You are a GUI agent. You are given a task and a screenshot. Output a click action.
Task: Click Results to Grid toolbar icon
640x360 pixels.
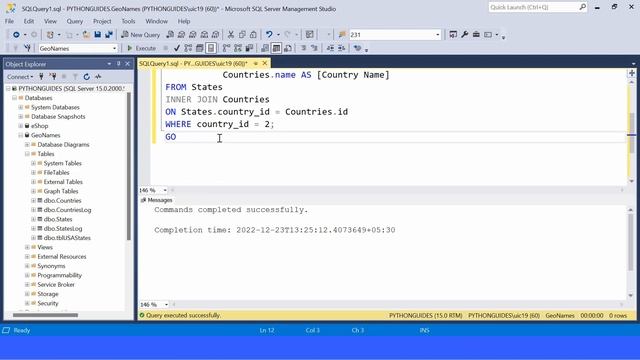tap(276, 48)
